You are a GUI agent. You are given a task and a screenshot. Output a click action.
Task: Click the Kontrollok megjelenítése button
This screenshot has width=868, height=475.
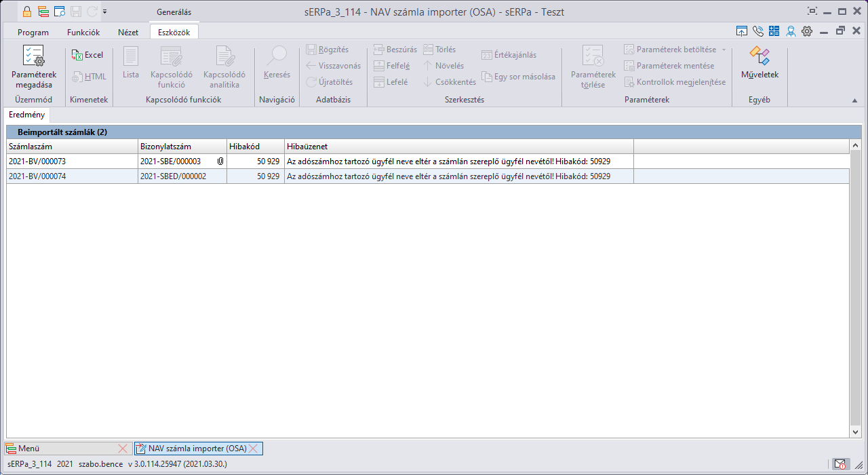[x=675, y=82]
